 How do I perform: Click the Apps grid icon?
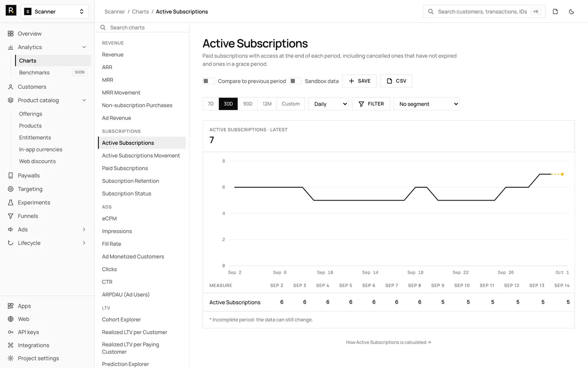11,306
